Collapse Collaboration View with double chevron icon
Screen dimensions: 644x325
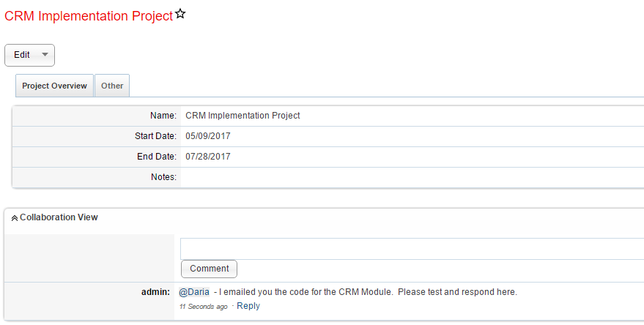click(15, 218)
